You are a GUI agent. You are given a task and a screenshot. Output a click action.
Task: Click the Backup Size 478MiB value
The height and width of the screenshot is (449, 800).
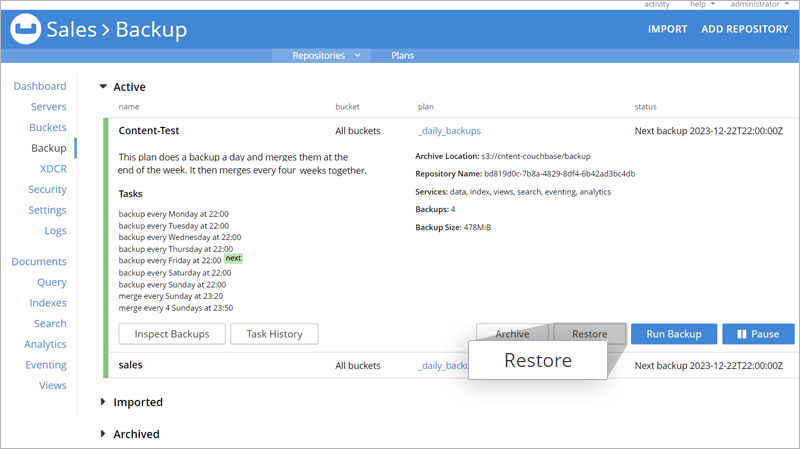click(477, 227)
